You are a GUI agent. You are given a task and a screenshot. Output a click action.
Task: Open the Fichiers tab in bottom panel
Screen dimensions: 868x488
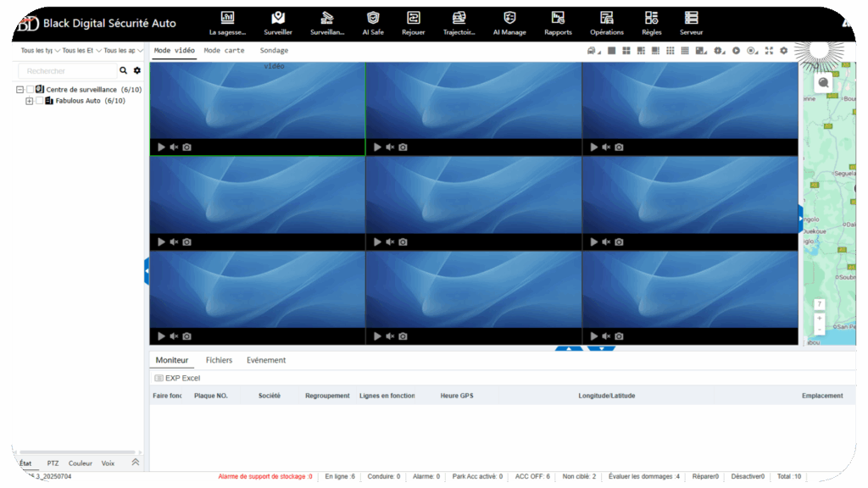click(x=219, y=359)
